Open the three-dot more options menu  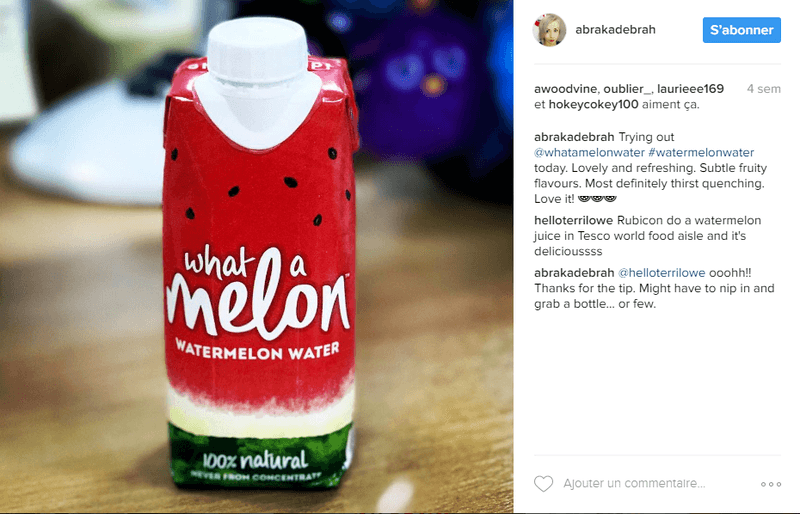770,484
